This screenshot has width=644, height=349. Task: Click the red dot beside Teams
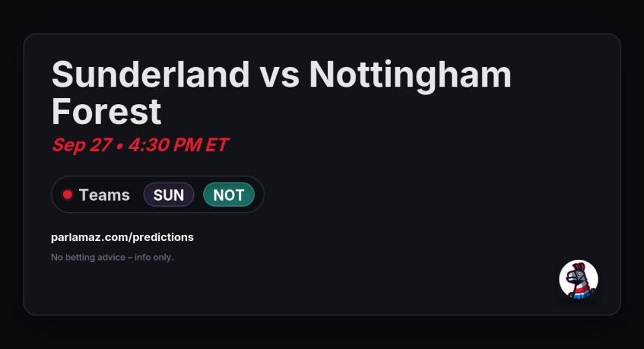pos(67,195)
